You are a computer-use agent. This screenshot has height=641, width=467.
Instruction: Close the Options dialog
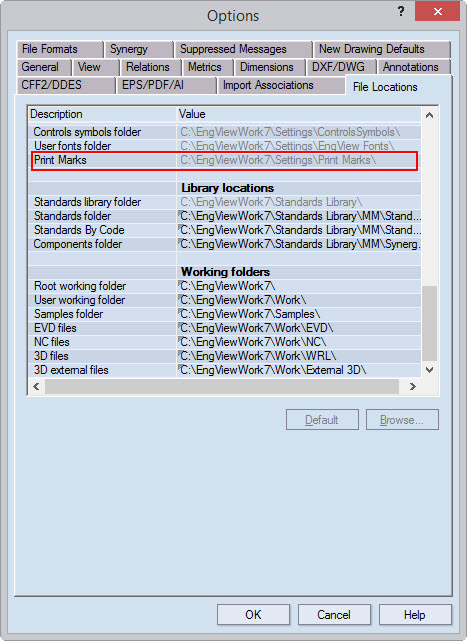pos(438,11)
